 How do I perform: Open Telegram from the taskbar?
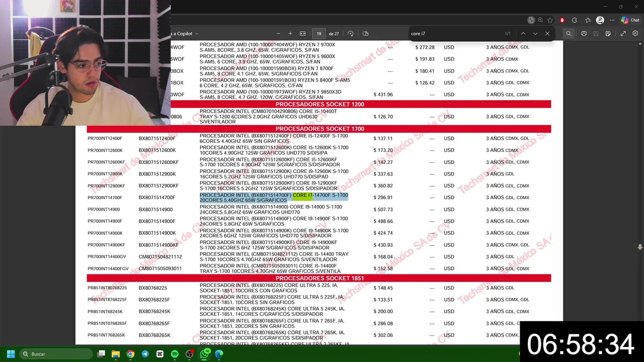click(145, 354)
